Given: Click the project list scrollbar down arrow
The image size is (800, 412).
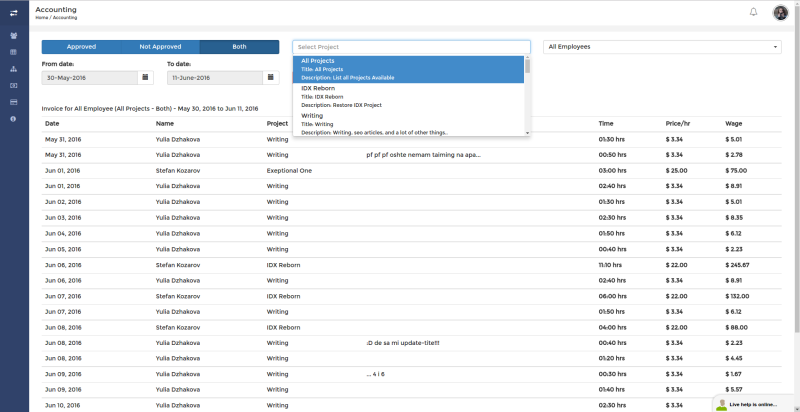Looking at the screenshot, I should point(527,133).
